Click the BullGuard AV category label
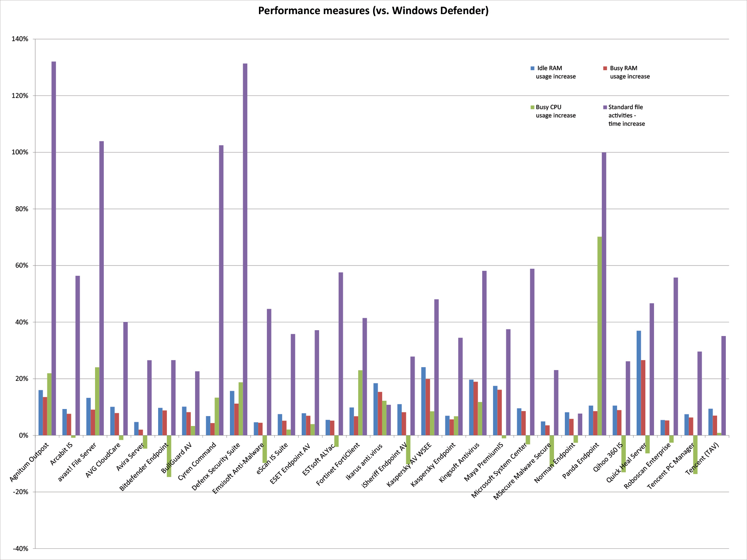The image size is (747, 560). coord(177,458)
